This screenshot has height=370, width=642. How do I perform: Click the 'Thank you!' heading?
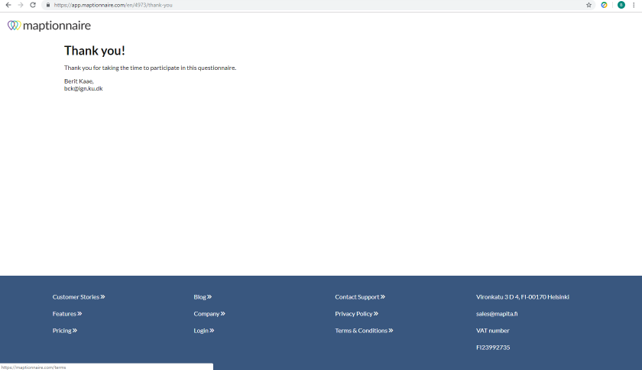tap(95, 50)
